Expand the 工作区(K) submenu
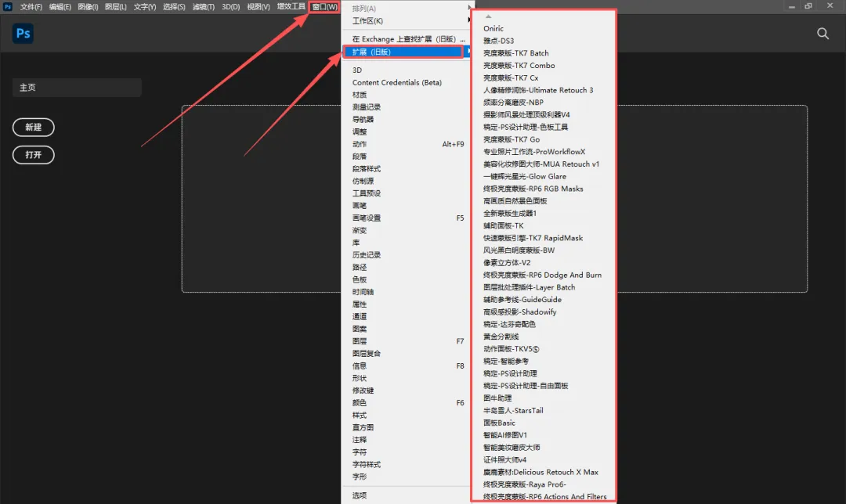This screenshot has height=504, width=846. coord(406,21)
